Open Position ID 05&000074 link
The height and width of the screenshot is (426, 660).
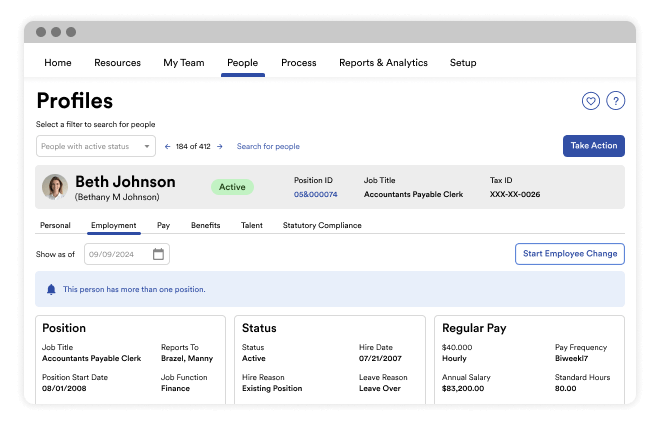point(315,194)
